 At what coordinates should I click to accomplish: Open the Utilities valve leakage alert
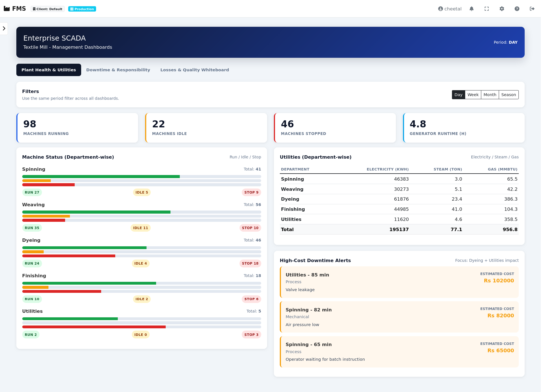pyautogui.click(x=399, y=282)
